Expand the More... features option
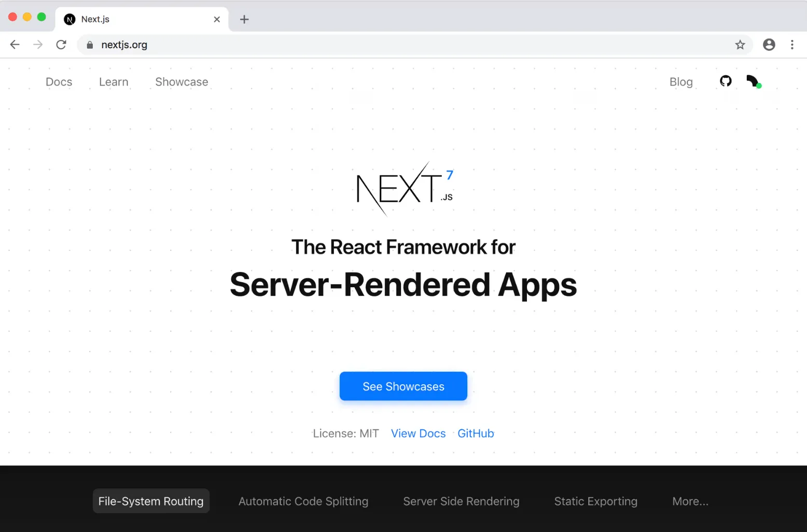Image resolution: width=807 pixels, height=532 pixels. coord(690,501)
